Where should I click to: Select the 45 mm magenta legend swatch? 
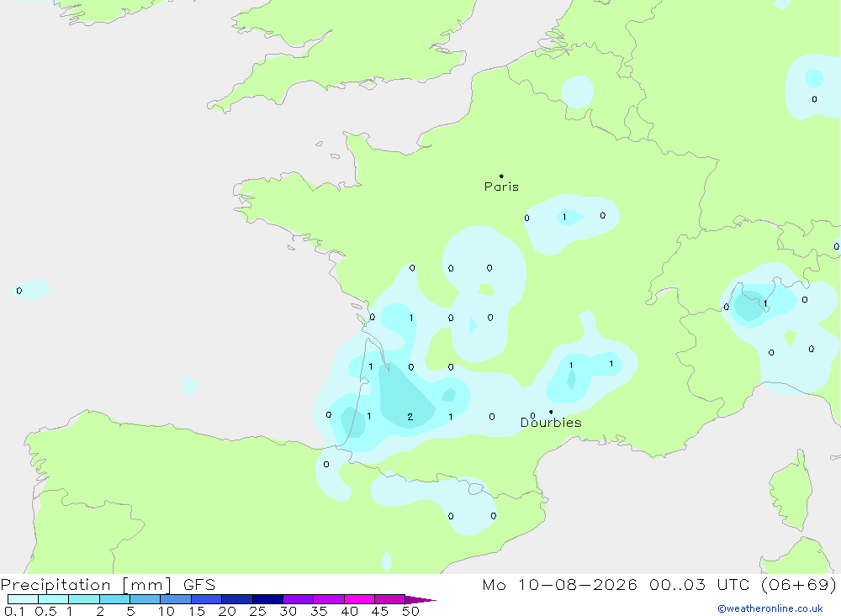[389, 599]
